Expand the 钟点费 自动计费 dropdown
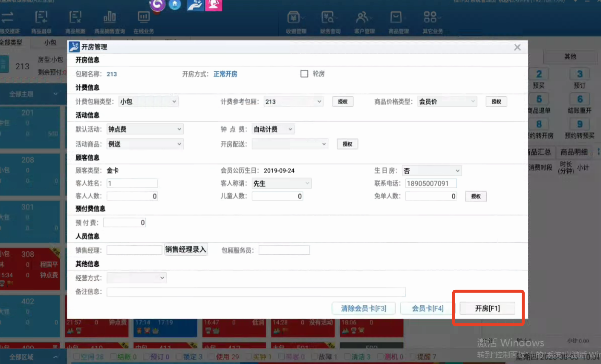 click(x=273, y=129)
